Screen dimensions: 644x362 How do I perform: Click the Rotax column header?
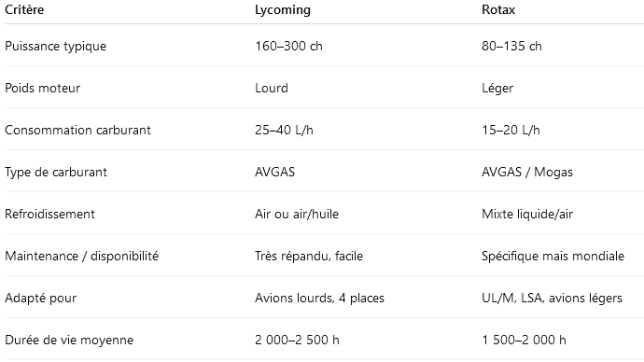[x=498, y=9]
